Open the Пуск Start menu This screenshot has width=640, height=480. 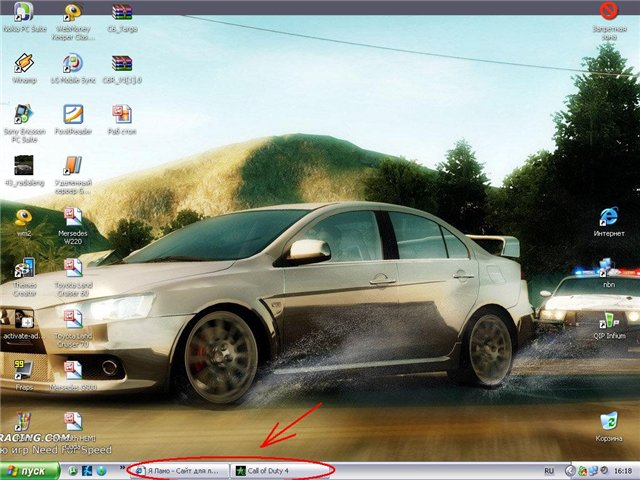(x=29, y=471)
